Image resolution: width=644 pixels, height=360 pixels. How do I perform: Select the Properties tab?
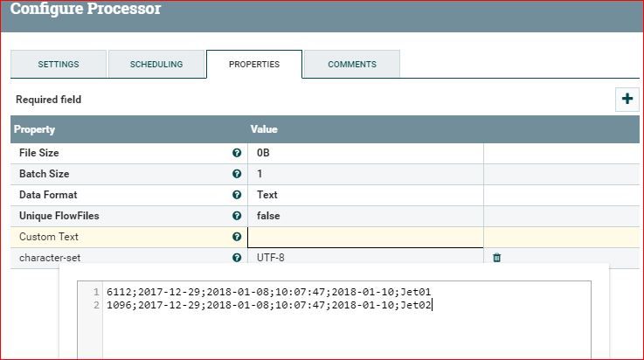[x=254, y=64]
